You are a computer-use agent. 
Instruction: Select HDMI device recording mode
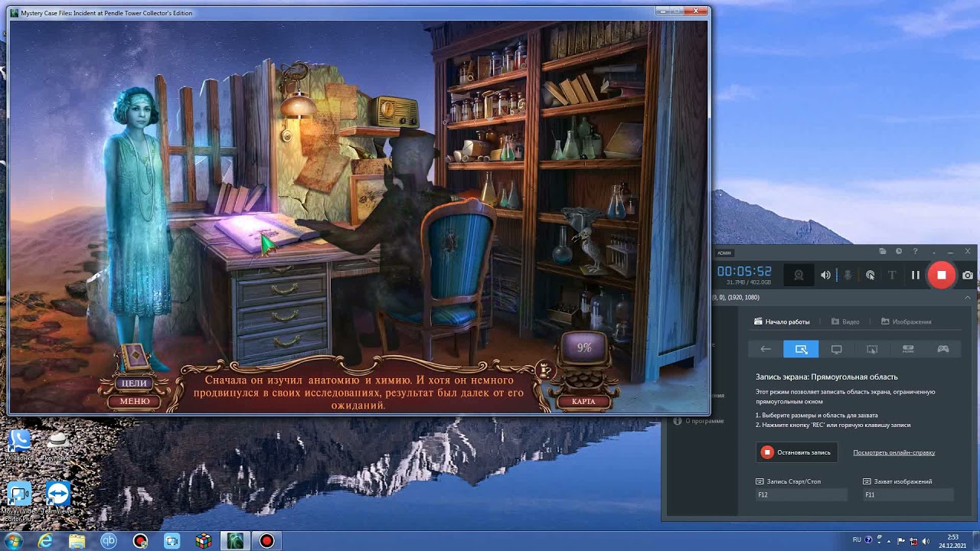pos(908,349)
